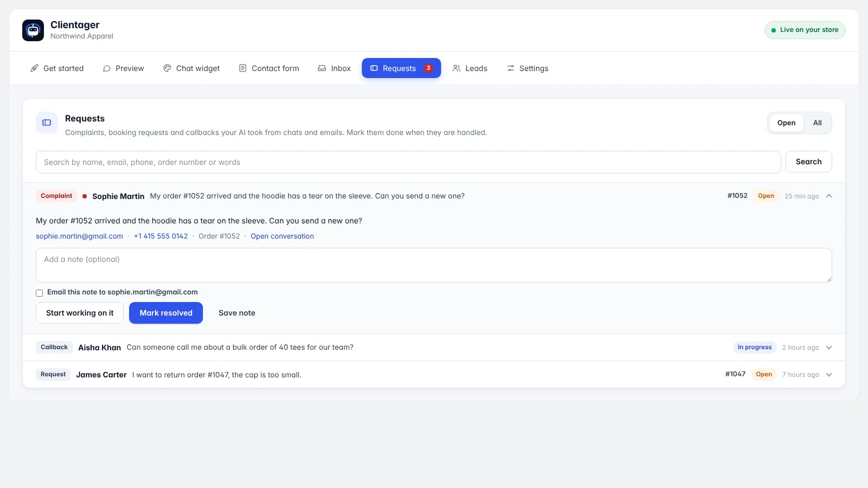Open the Leads tab
868x488 pixels.
point(470,68)
